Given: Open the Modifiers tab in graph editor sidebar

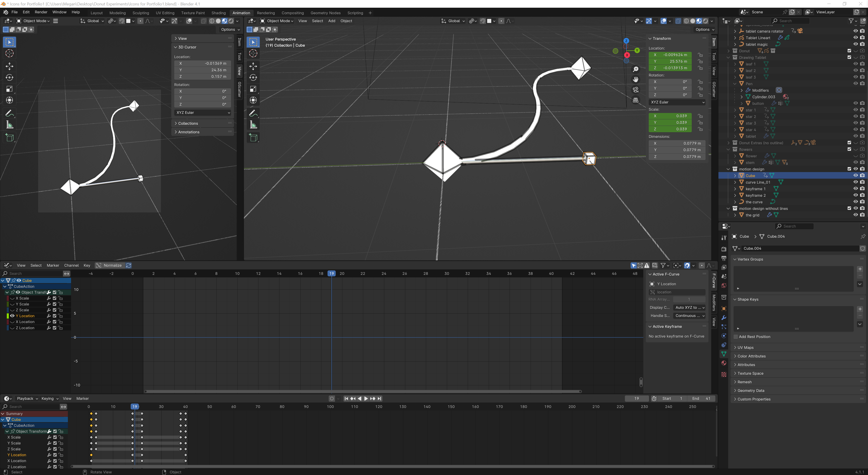Looking at the screenshot, I should click(714, 302).
